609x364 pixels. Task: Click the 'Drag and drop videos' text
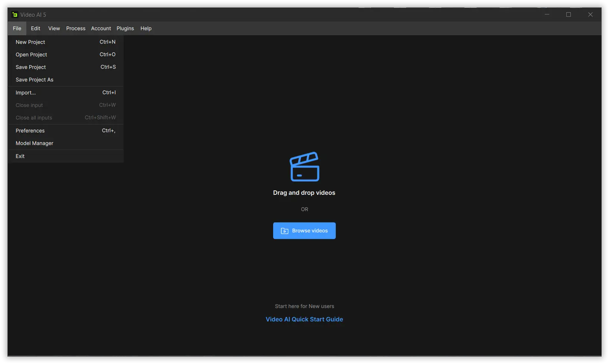[x=304, y=193]
